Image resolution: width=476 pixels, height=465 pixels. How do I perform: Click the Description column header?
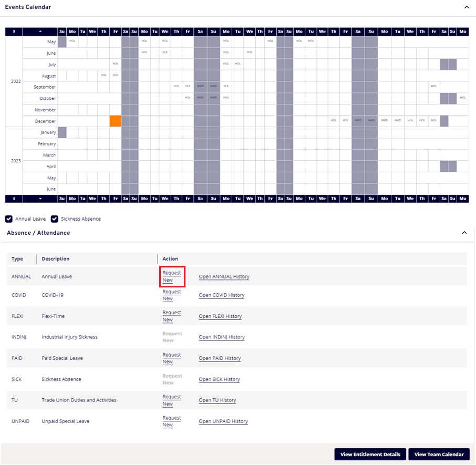pyautogui.click(x=56, y=259)
